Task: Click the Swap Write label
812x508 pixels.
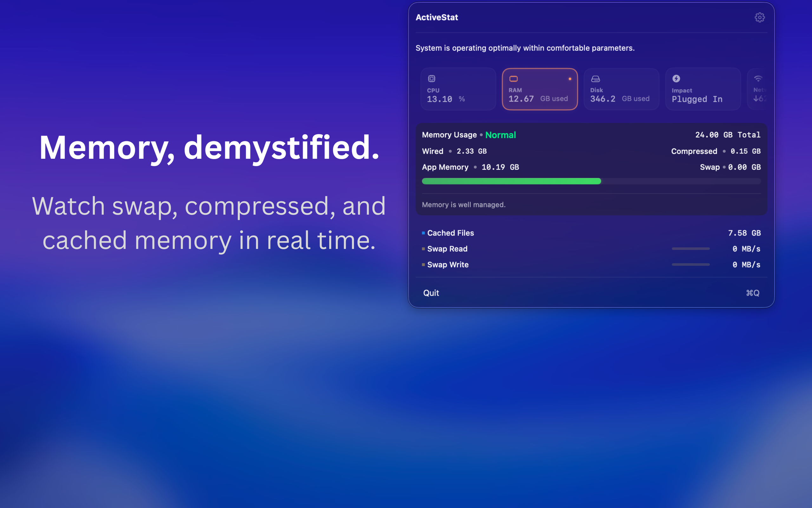Action: click(x=448, y=264)
